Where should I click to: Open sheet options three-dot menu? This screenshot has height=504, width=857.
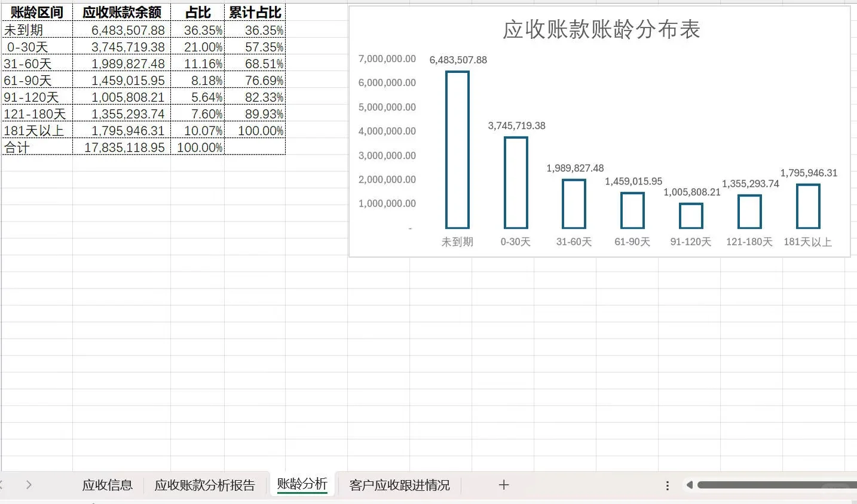pos(668,485)
